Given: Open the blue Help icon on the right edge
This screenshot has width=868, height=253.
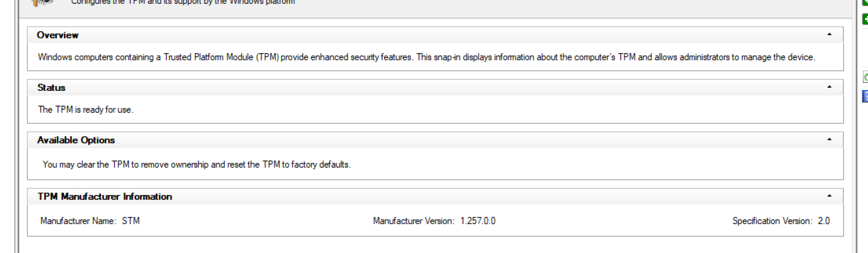Looking at the screenshot, I should point(865,97).
